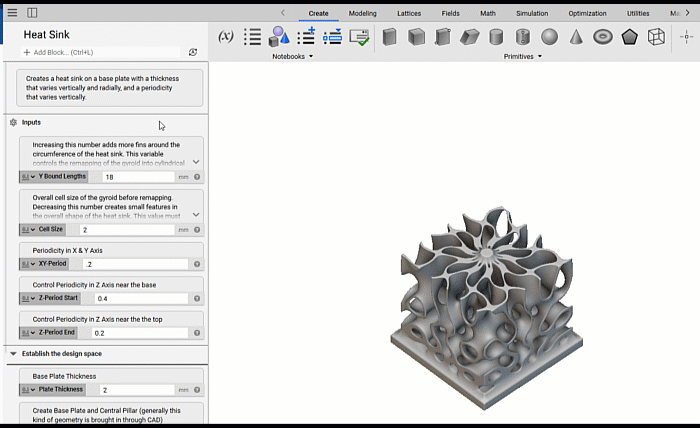Click the Plate Thickness value field
The width and height of the screenshot is (700, 428).
tap(137, 390)
